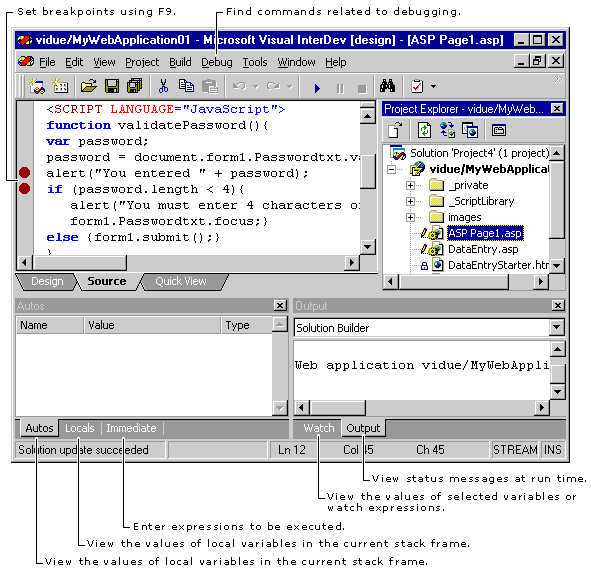Close the Project Explorer panel
This screenshot has height=572, width=591.
tap(557, 109)
